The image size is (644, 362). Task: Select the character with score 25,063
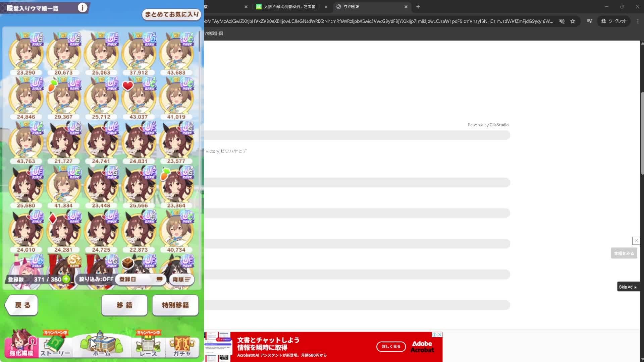pos(101,54)
